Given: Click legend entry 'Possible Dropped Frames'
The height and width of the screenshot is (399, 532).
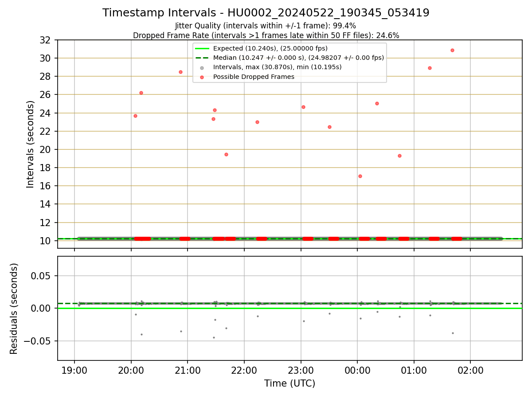Looking at the screenshot, I should point(254,77).
